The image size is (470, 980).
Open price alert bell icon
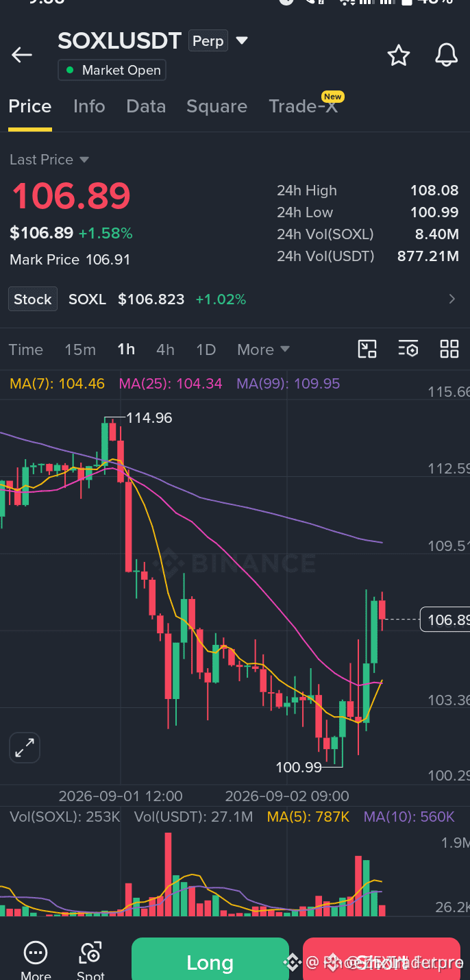(x=447, y=56)
